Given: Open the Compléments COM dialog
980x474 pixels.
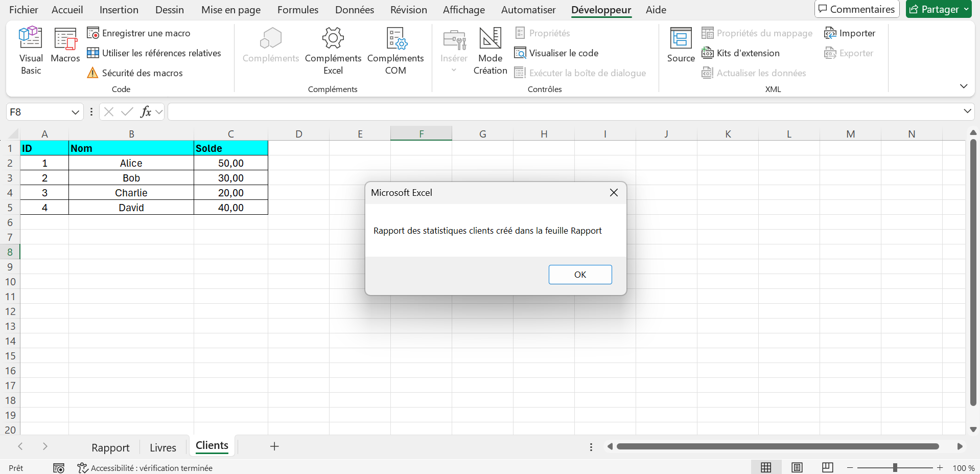Looking at the screenshot, I should [395, 51].
